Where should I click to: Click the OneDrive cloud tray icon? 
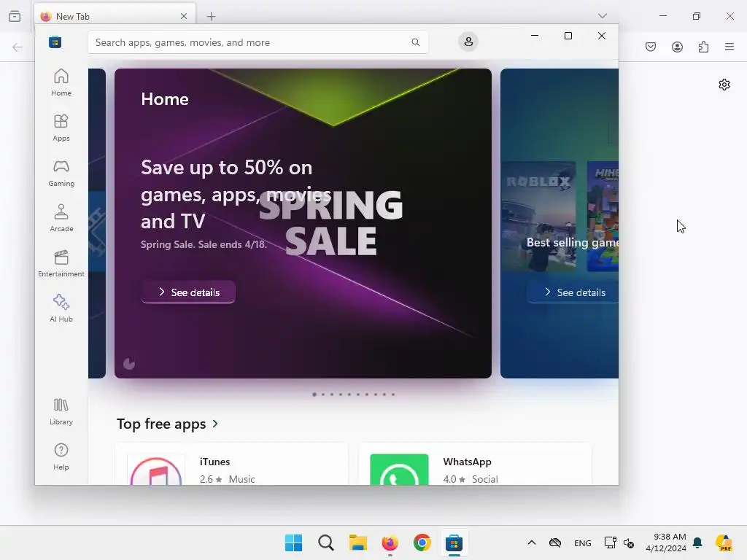click(x=555, y=542)
